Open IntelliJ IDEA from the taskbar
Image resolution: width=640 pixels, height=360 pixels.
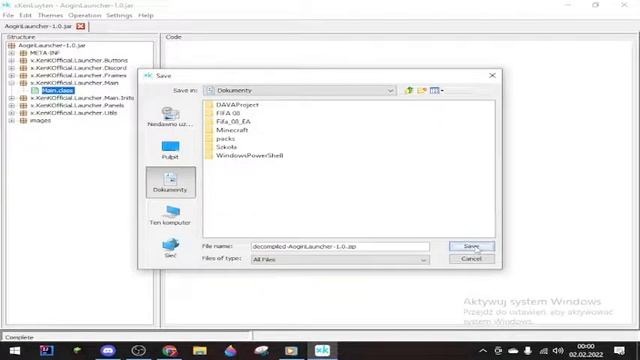click(x=47, y=351)
